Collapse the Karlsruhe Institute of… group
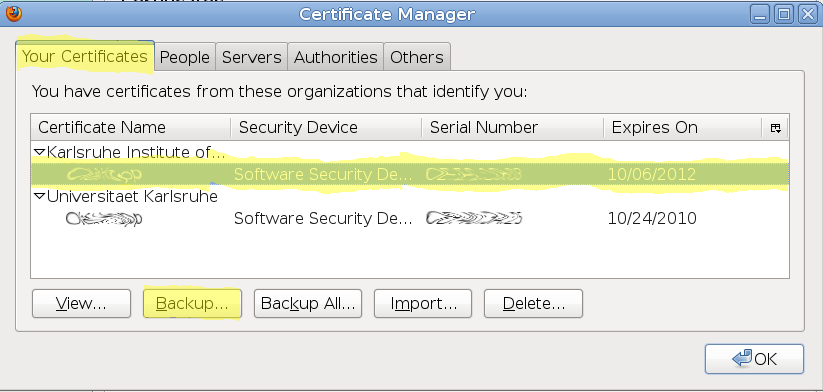Image resolution: width=823 pixels, height=392 pixels. 39,152
